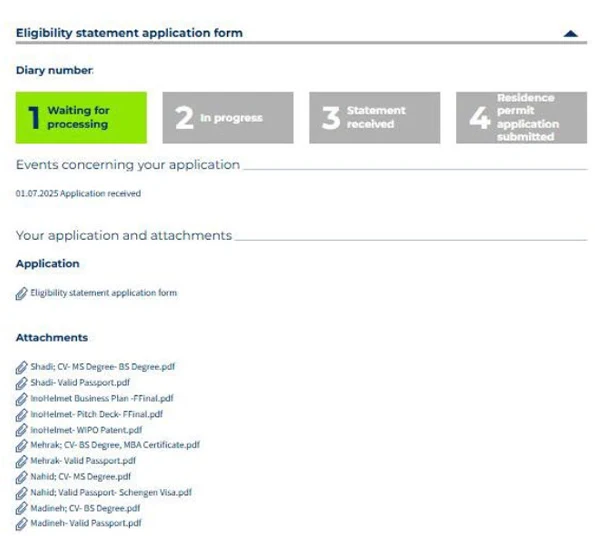Select step 2 In progress box

[x=228, y=118]
